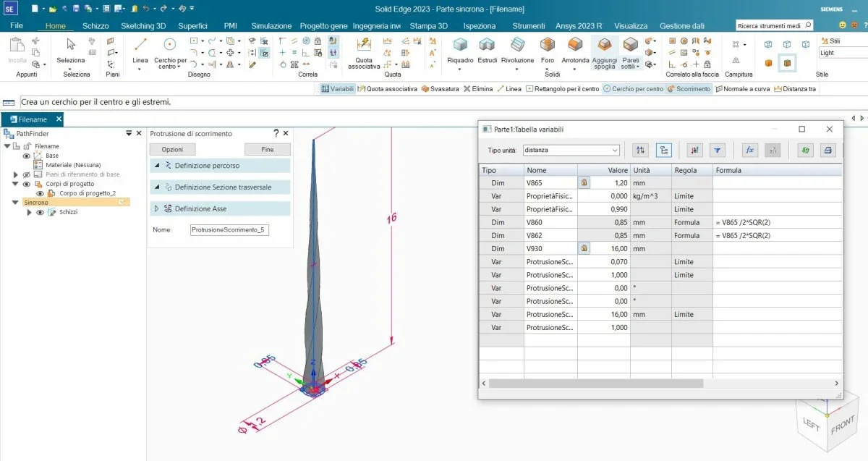Click the save icon in quick access bar
The width and height of the screenshot is (868, 461).
[75, 9]
